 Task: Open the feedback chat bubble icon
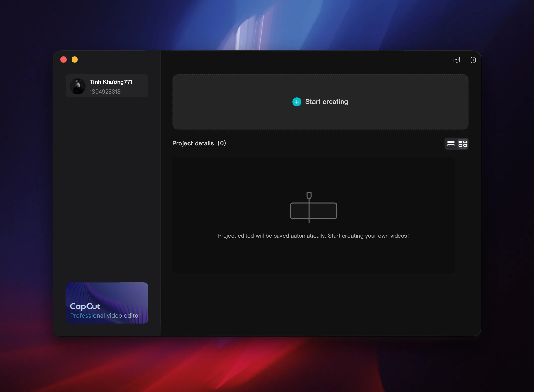coord(456,60)
